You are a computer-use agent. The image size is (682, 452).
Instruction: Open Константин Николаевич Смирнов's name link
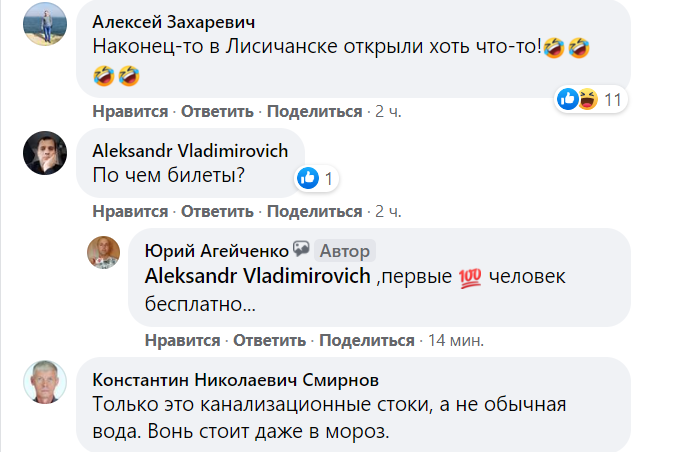(x=236, y=380)
